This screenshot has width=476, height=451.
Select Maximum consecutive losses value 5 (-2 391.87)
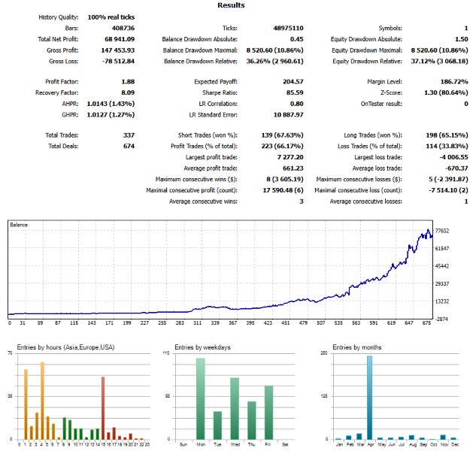click(448, 180)
